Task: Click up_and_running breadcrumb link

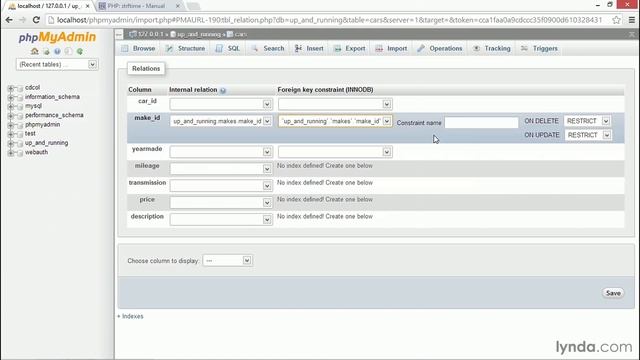Action: 198,35
